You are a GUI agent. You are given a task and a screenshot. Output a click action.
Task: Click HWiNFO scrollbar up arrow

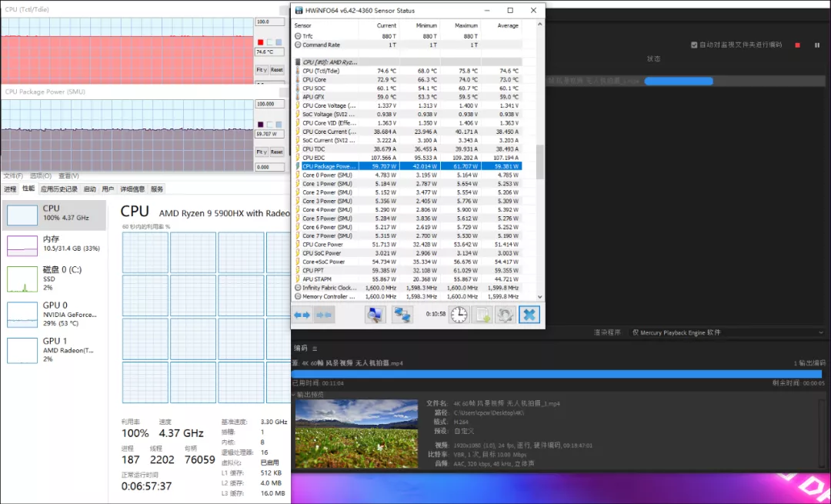(539, 24)
